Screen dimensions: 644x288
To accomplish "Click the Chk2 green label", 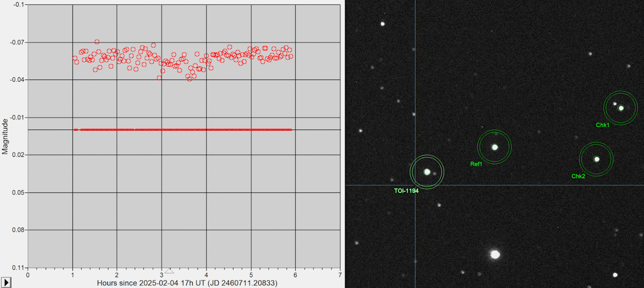I will point(578,176).
